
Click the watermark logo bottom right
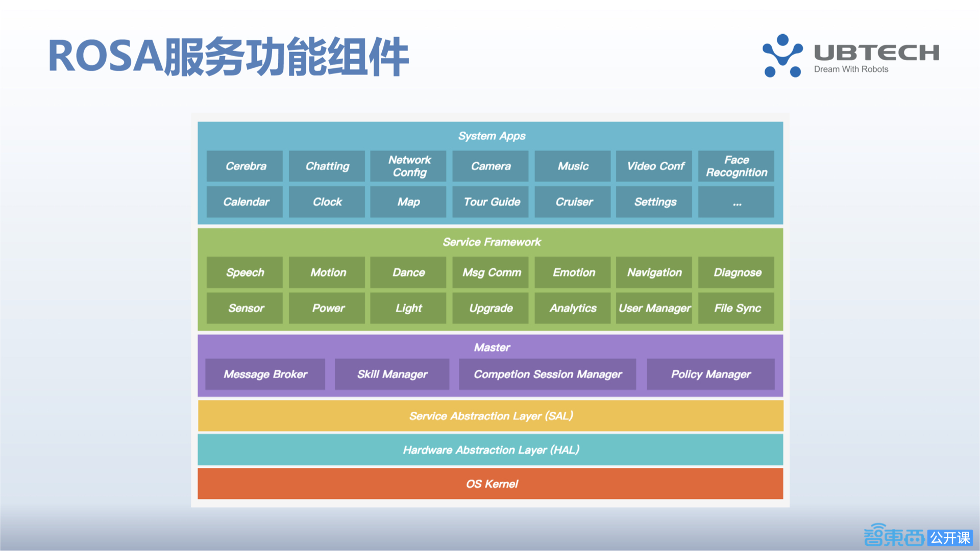click(917, 537)
